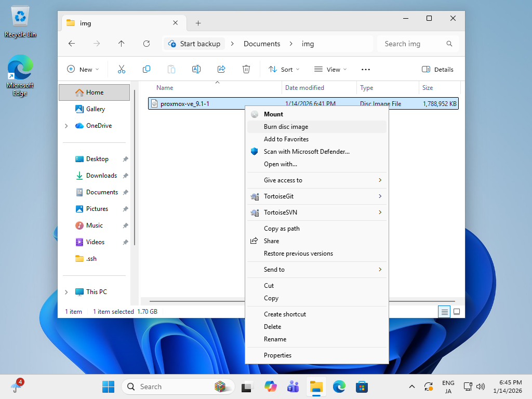Click the Delete trash icon in toolbar
The image size is (532, 399).
tap(246, 69)
